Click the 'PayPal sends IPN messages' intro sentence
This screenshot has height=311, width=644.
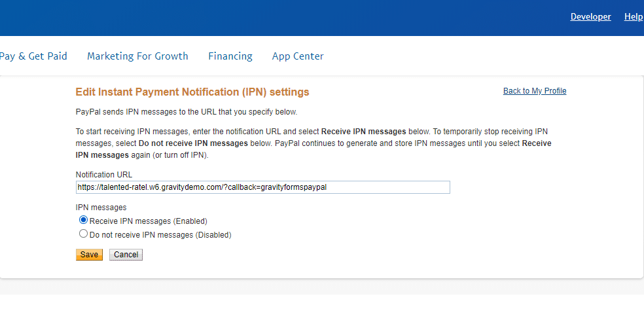pyautogui.click(x=187, y=112)
